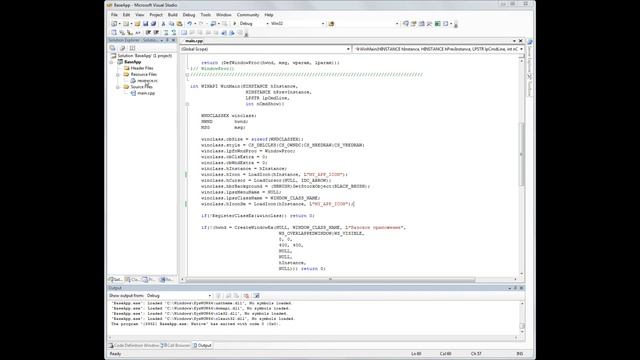
Task: Close the main.cpp editor tab
Action: point(520,41)
